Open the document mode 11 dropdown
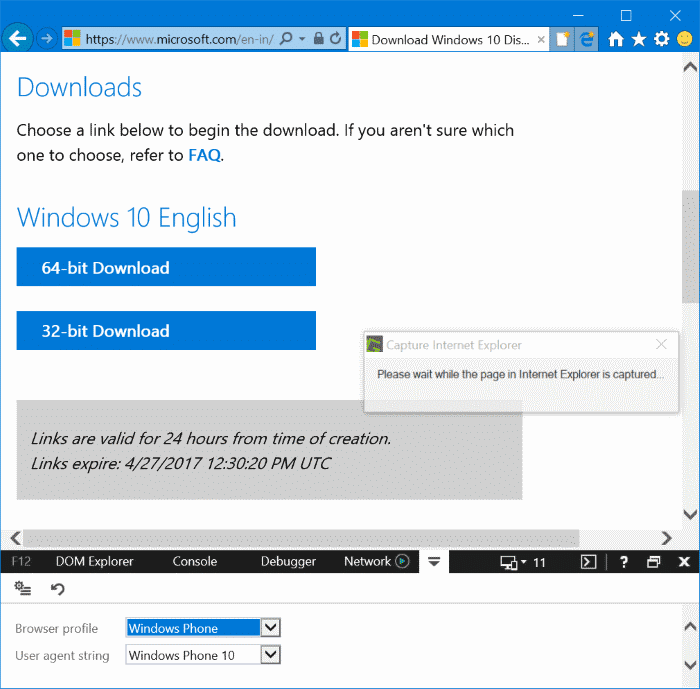Screen dimensions: 700x689 [522, 562]
